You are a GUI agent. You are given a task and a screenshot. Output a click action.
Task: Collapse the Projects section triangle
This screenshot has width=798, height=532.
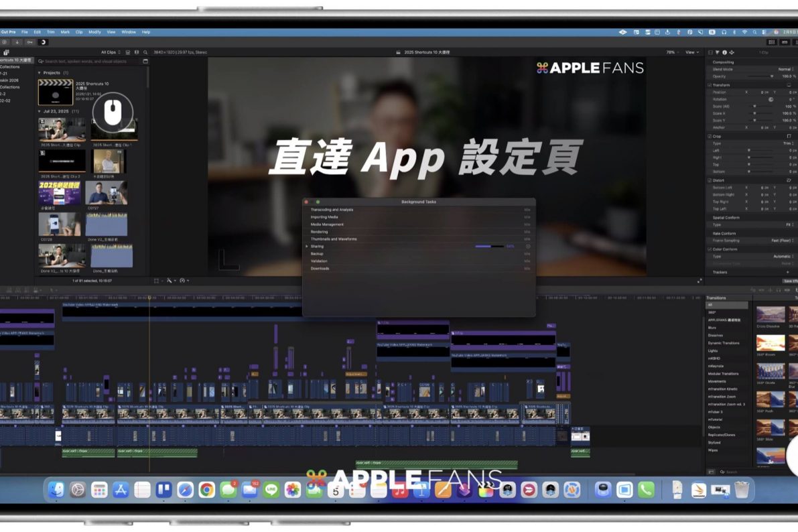(39, 72)
